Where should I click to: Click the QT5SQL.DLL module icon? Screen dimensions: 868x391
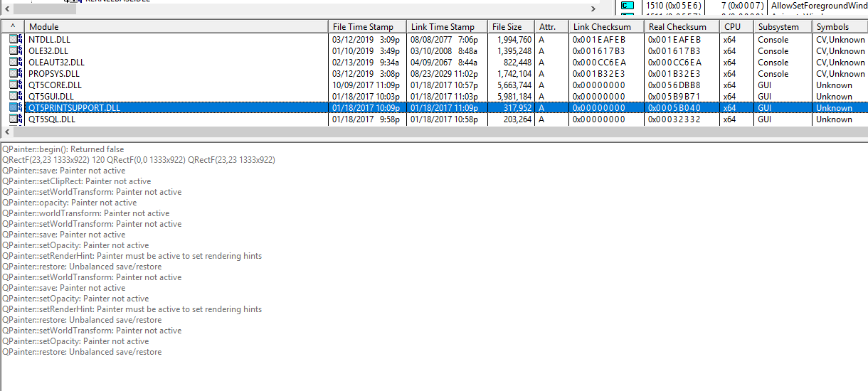15,119
